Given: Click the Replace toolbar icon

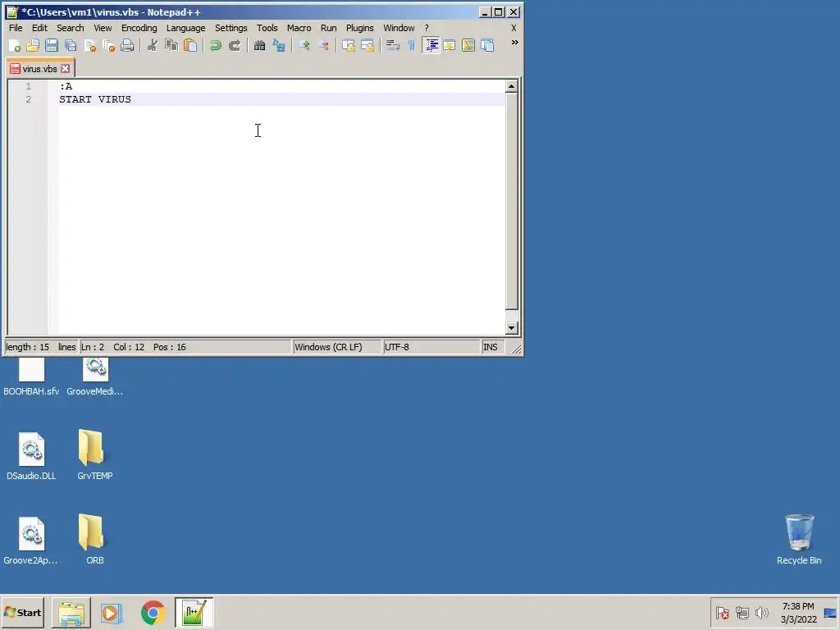Looking at the screenshot, I should click(x=279, y=46).
